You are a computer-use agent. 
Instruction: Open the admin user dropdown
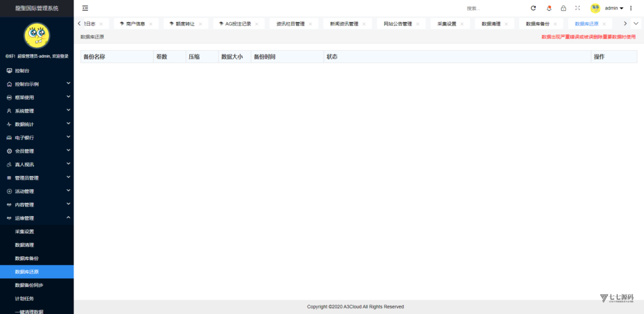(x=614, y=8)
